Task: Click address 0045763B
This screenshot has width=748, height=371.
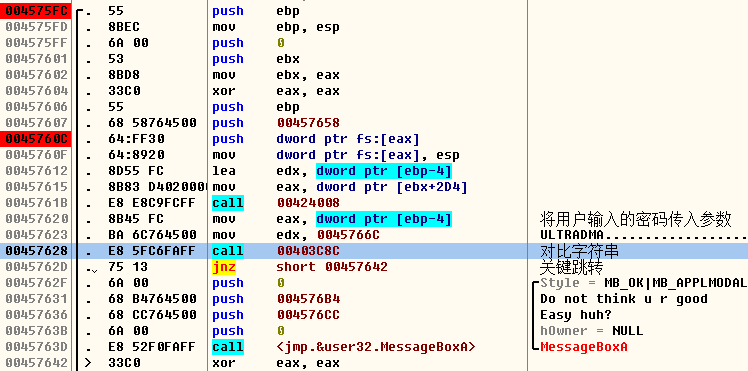Action: coord(36,330)
